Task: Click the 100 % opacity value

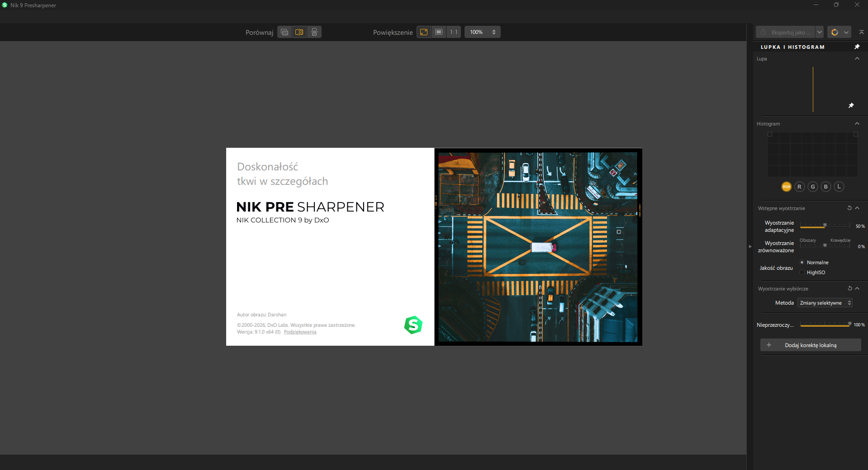Action: coord(859,324)
